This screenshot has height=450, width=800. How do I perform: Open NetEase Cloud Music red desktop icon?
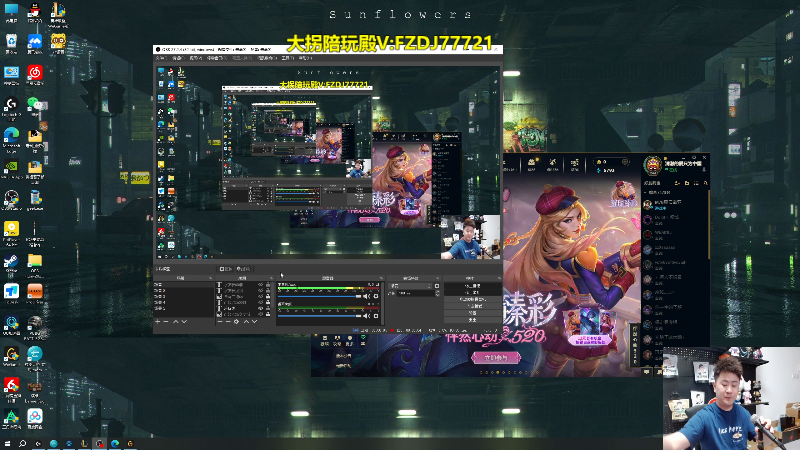coord(35,74)
